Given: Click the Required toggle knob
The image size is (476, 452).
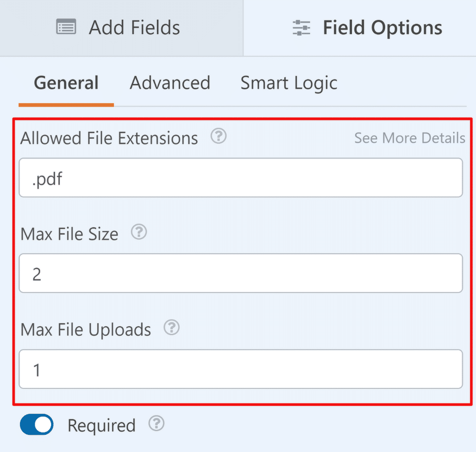Looking at the screenshot, I should tap(43, 424).
